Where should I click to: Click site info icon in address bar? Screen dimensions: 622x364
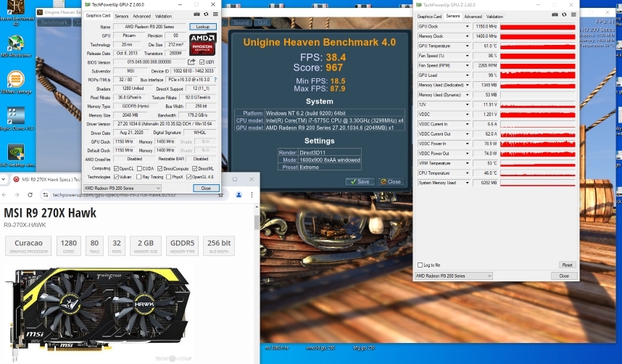[x=46, y=195]
